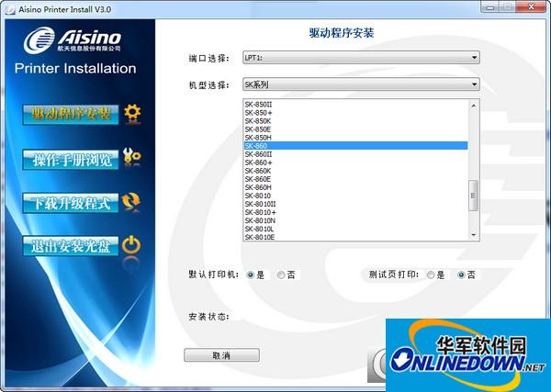Click the wrench icon beside 操作手册浏览
Screen dimensions: 551x392
coord(131,157)
